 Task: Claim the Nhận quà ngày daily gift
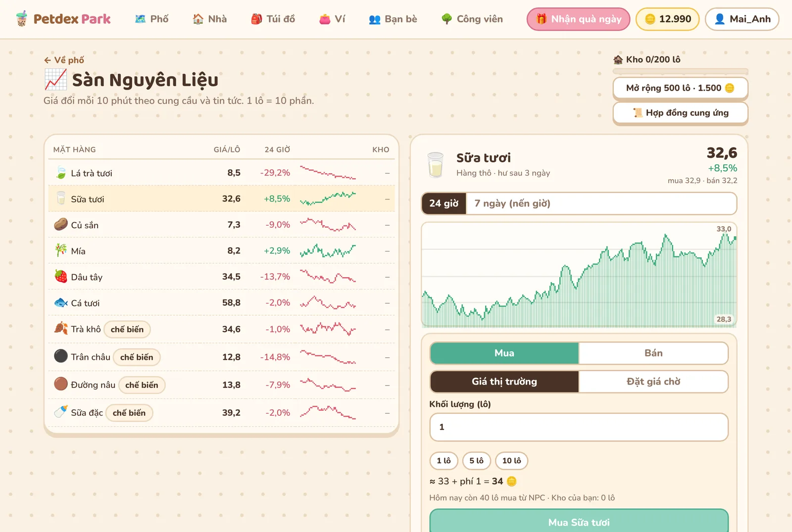pyautogui.click(x=578, y=19)
